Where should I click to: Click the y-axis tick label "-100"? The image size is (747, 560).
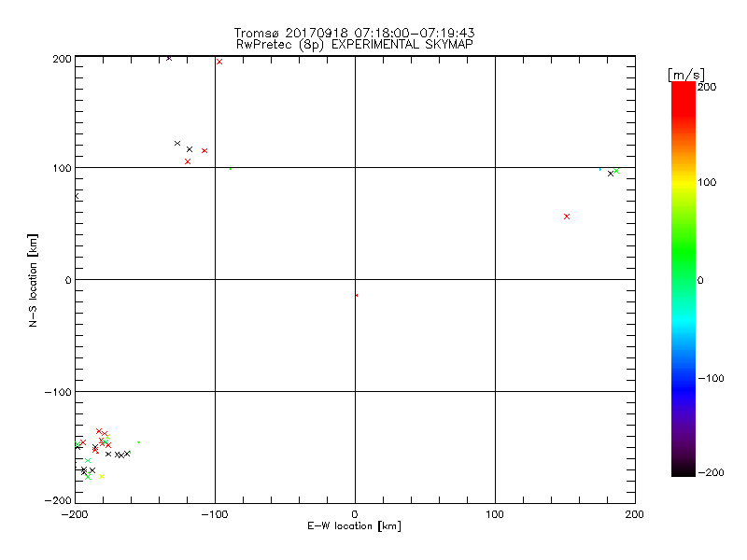click(58, 392)
